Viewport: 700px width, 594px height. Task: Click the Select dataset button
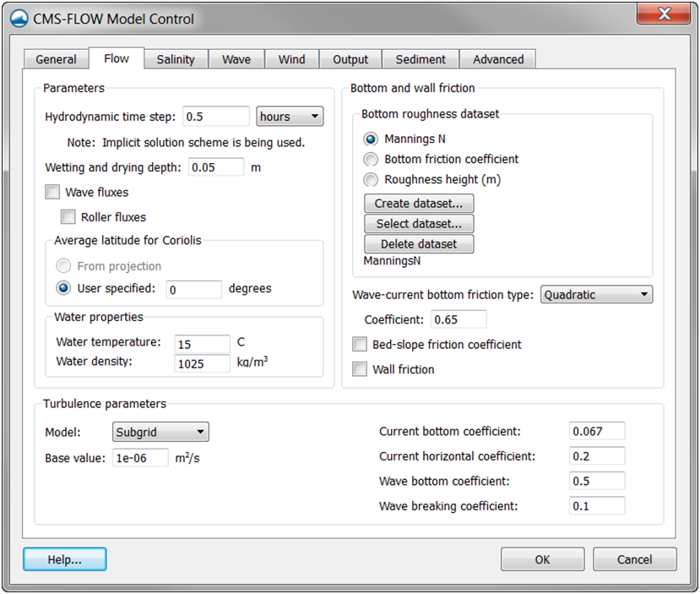click(x=419, y=224)
